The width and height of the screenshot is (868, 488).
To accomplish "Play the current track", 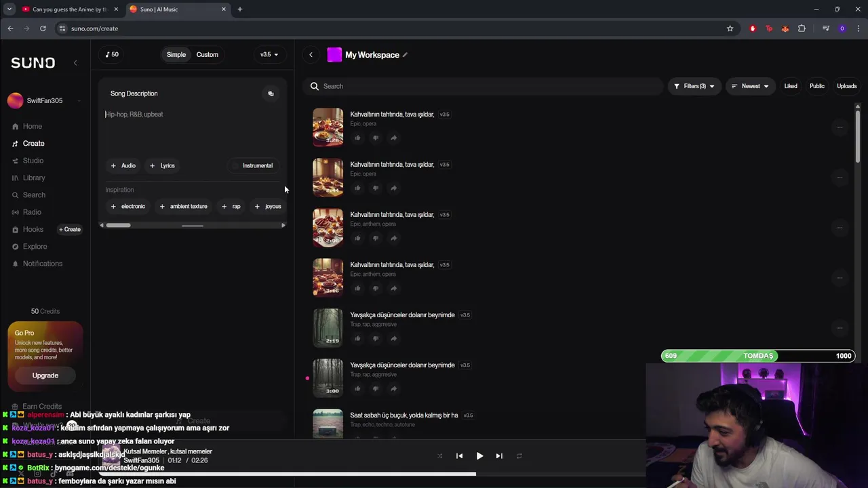I will (479, 456).
